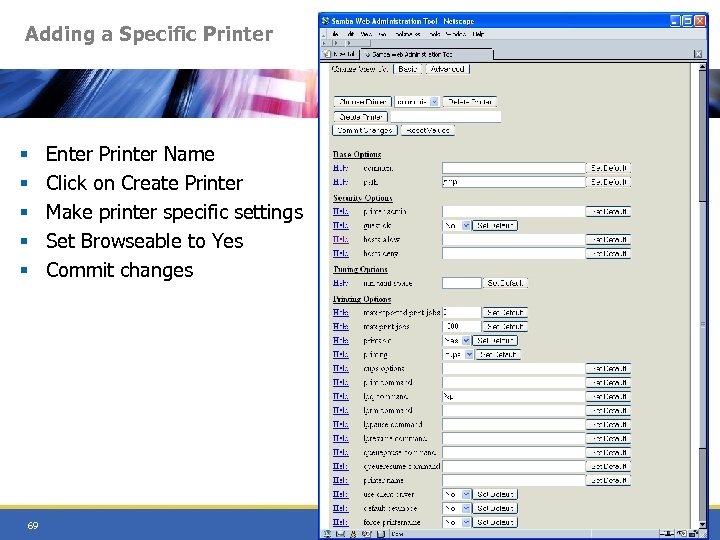Close the current tab with the X icon

(x=698, y=54)
